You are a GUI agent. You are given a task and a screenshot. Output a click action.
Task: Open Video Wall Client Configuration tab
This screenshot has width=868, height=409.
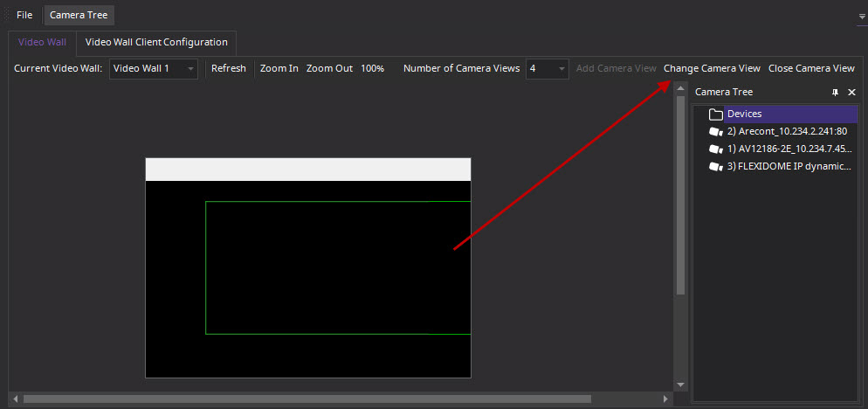(x=156, y=42)
